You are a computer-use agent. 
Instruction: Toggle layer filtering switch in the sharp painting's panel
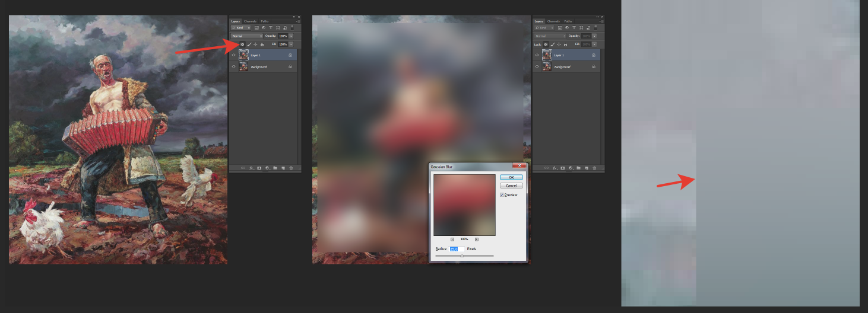tap(292, 27)
